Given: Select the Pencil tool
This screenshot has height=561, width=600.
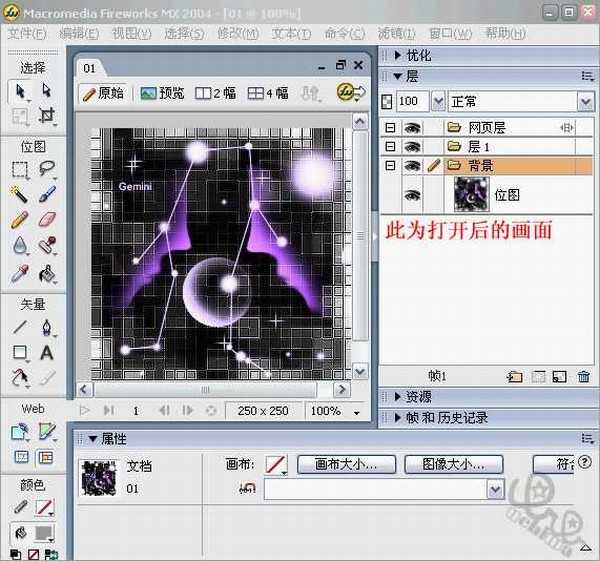Looking at the screenshot, I should 19,219.
